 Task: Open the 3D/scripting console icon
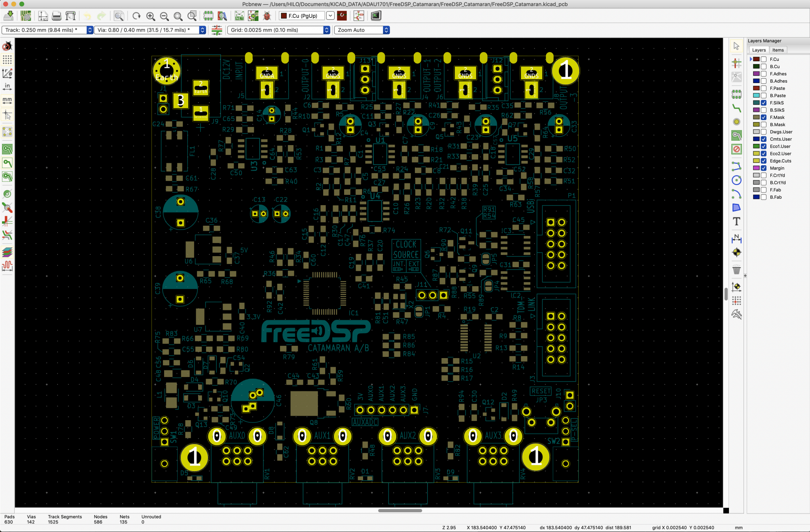376,16
